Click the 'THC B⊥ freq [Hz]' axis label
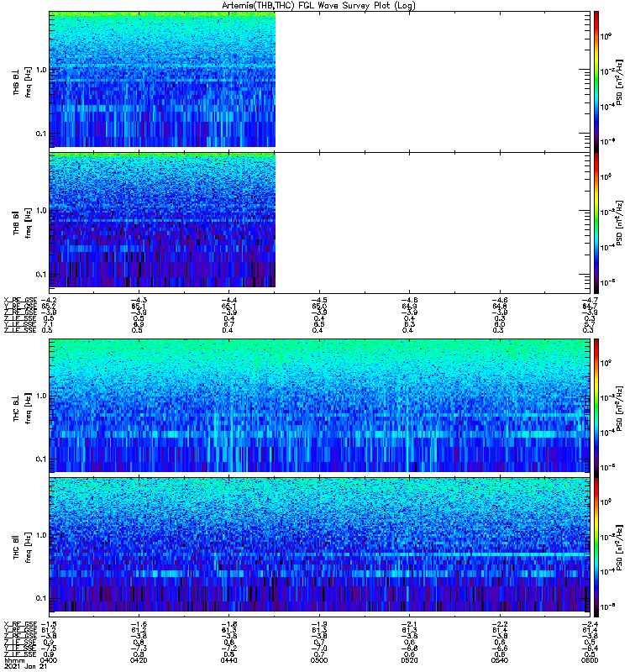Screen dimensions: 630x672 click(23, 407)
